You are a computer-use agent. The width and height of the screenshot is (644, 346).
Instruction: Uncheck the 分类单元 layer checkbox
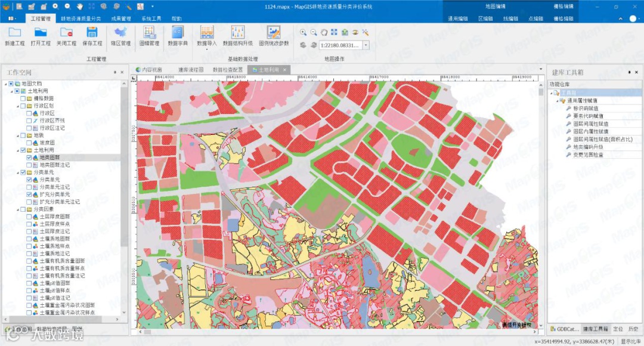tap(29, 180)
